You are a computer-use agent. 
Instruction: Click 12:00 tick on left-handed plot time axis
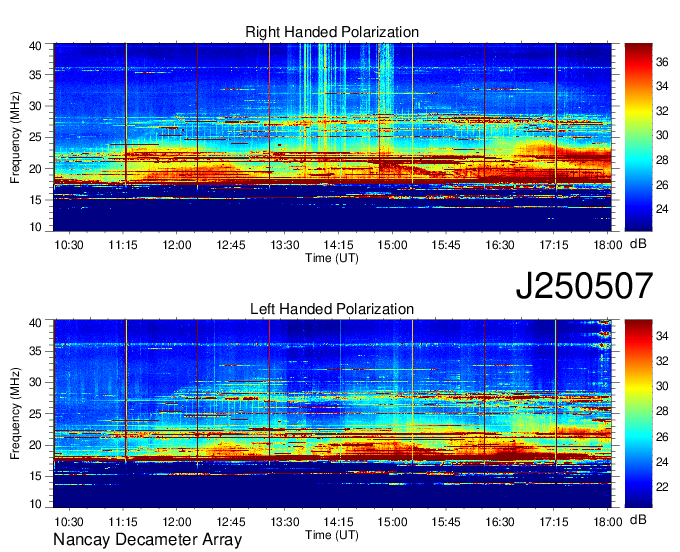tap(177, 522)
